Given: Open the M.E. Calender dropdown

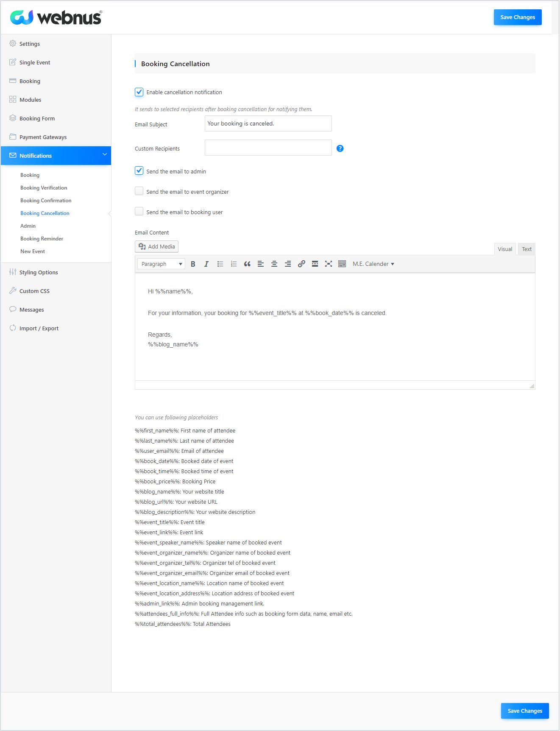Looking at the screenshot, I should click(373, 264).
